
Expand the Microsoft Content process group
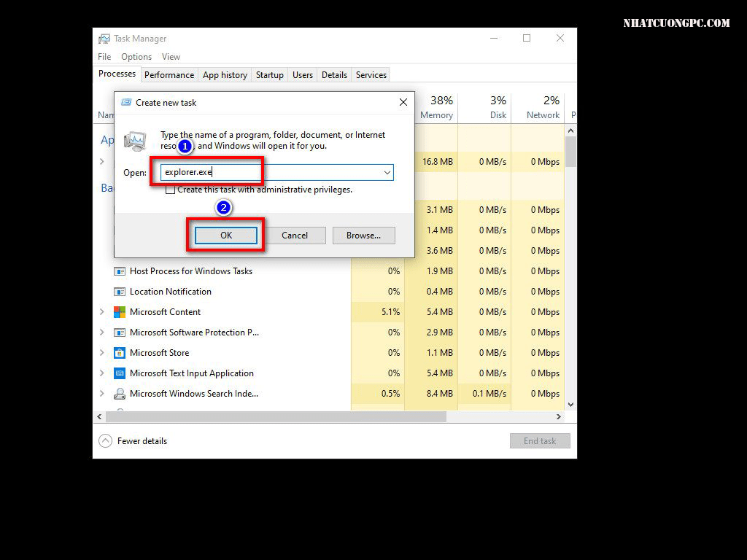[102, 312]
